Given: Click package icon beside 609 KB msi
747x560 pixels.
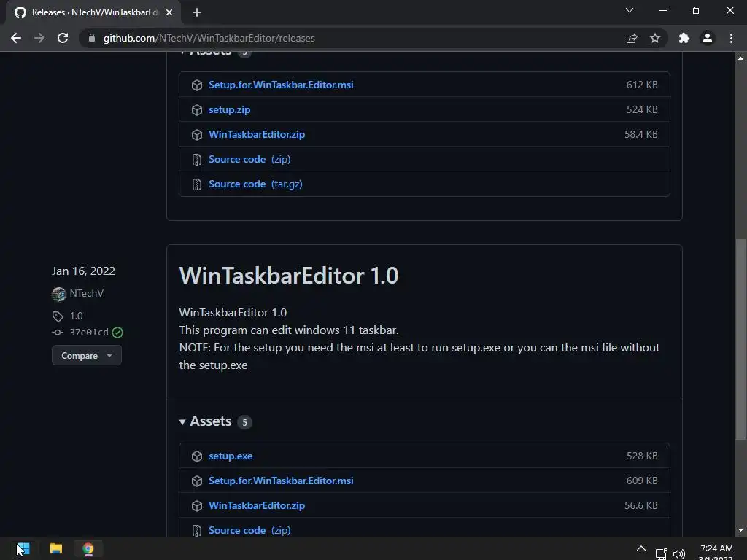Looking at the screenshot, I should point(197,481).
